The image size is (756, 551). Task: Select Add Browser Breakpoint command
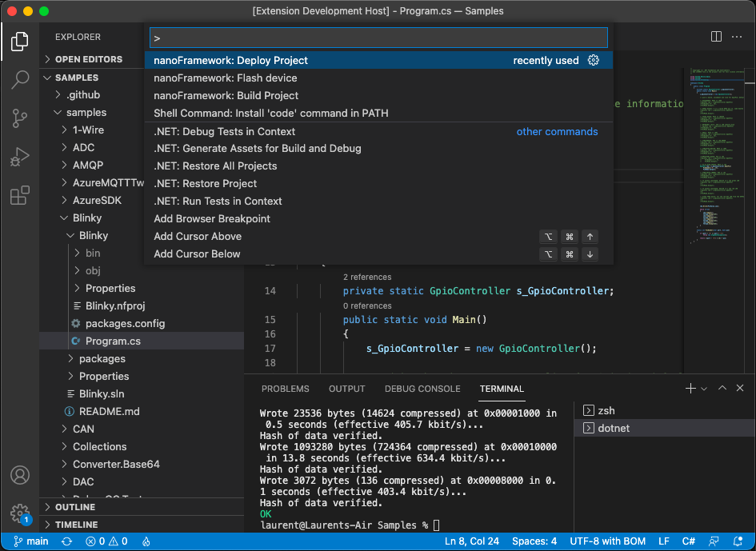[378, 219]
